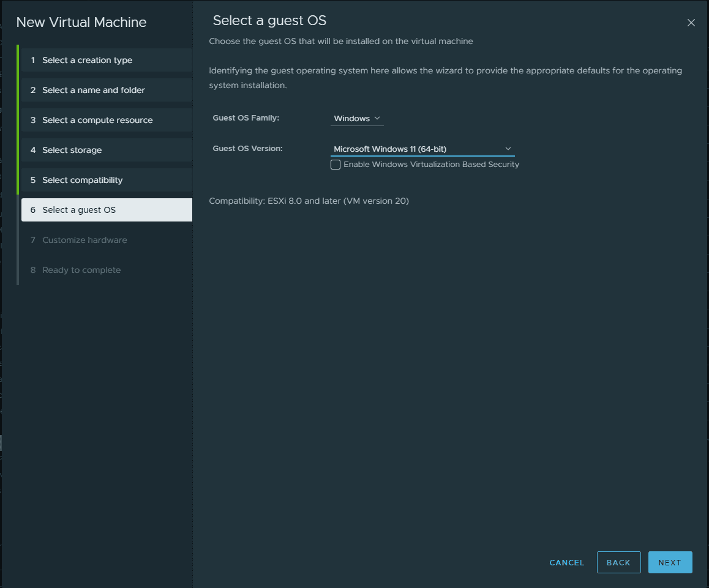Select the current step 6 Select a guest OS
This screenshot has height=588, width=709.
79,210
